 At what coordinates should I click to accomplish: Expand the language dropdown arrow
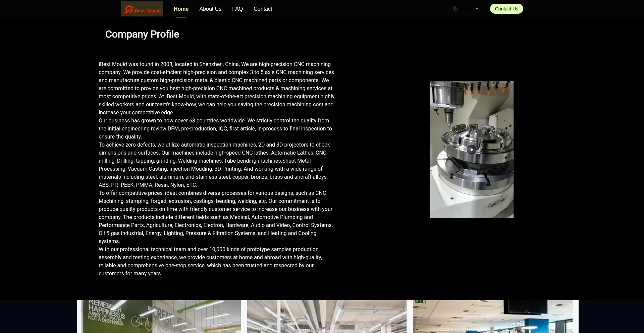[477, 9]
